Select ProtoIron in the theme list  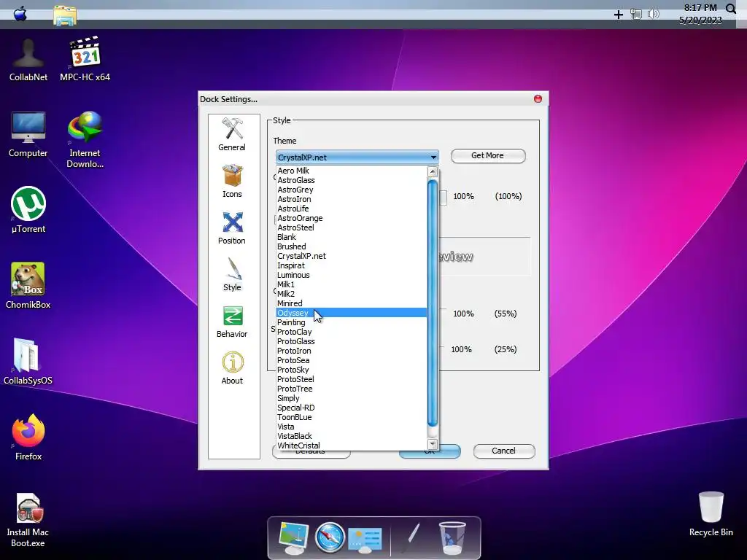coord(352,351)
